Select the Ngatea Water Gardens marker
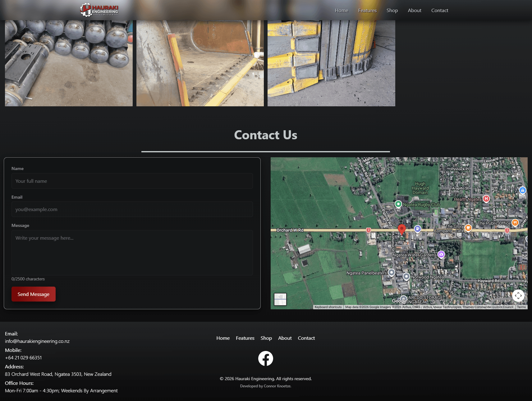The image size is (532, 401). click(441, 254)
